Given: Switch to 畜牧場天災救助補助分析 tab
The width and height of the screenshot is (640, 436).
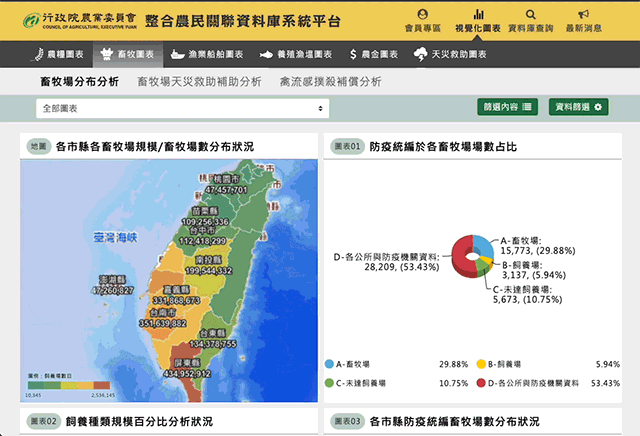Looking at the screenshot, I should 199,82.
